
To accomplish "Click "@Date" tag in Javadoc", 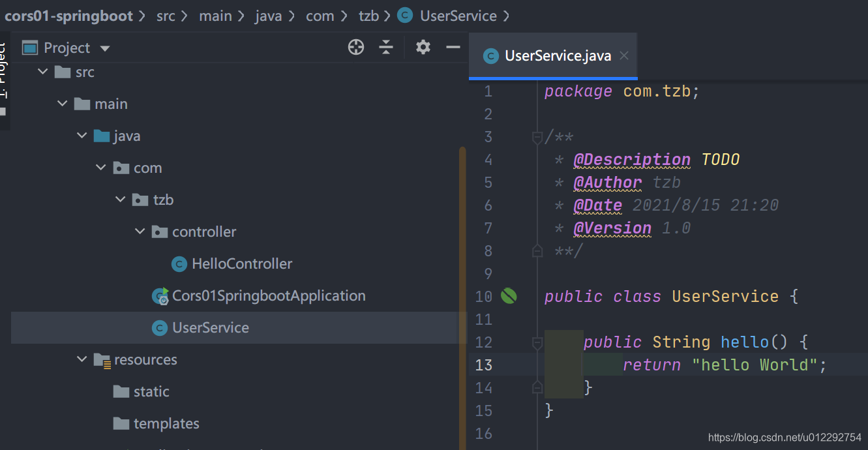I will click(x=598, y=205).
